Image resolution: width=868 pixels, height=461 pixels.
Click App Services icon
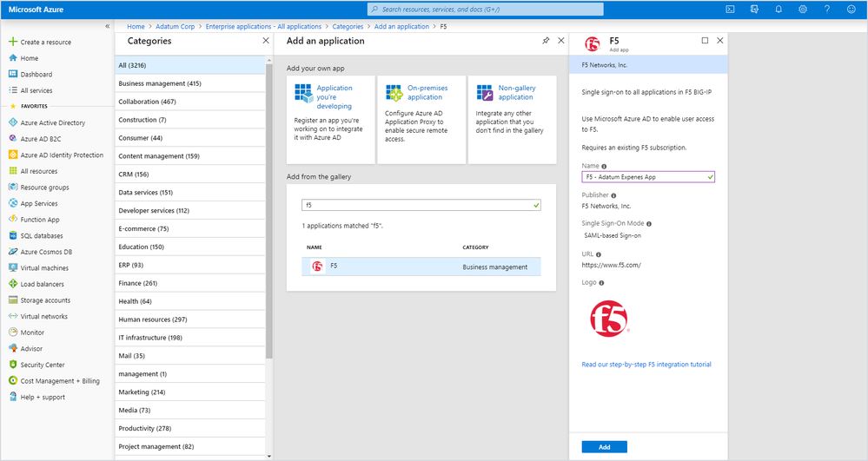(13, 203)
